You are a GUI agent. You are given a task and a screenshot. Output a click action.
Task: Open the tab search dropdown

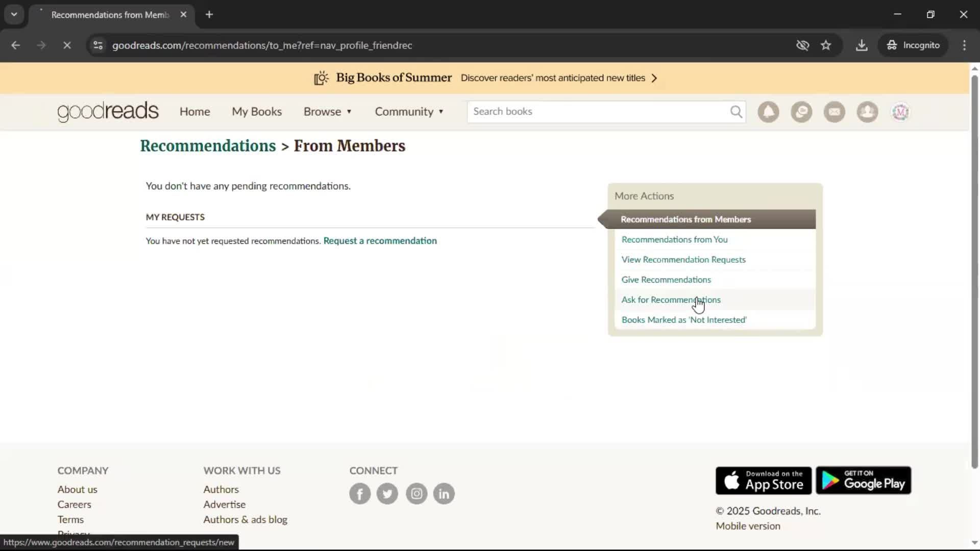coord(14,14)
